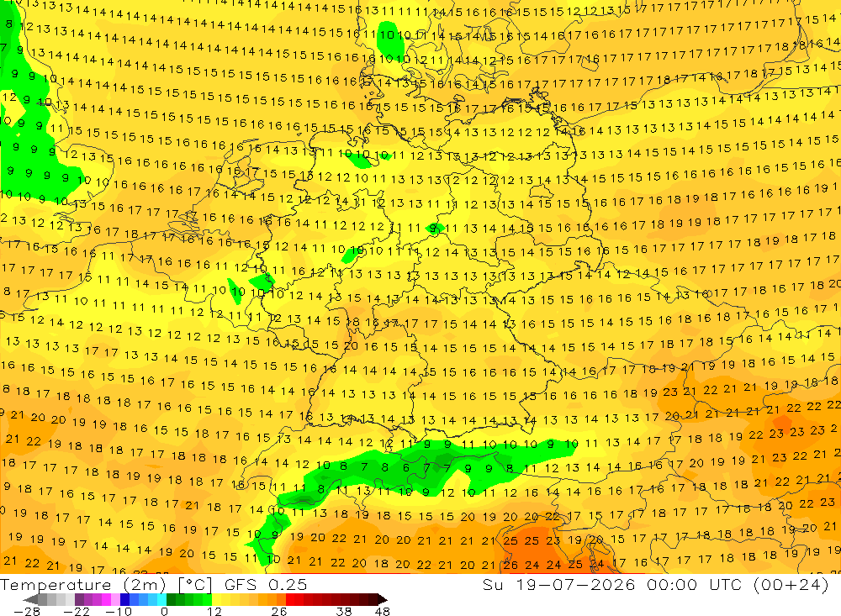Click the dark purple swatch in the legend
The height and width of the screenshot is (616, 841).
79,599
